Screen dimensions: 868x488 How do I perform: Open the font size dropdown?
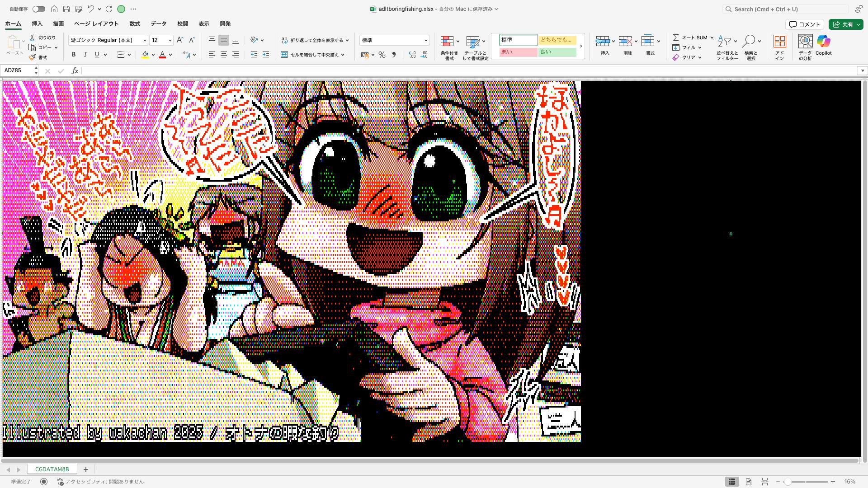click(170, 40)
